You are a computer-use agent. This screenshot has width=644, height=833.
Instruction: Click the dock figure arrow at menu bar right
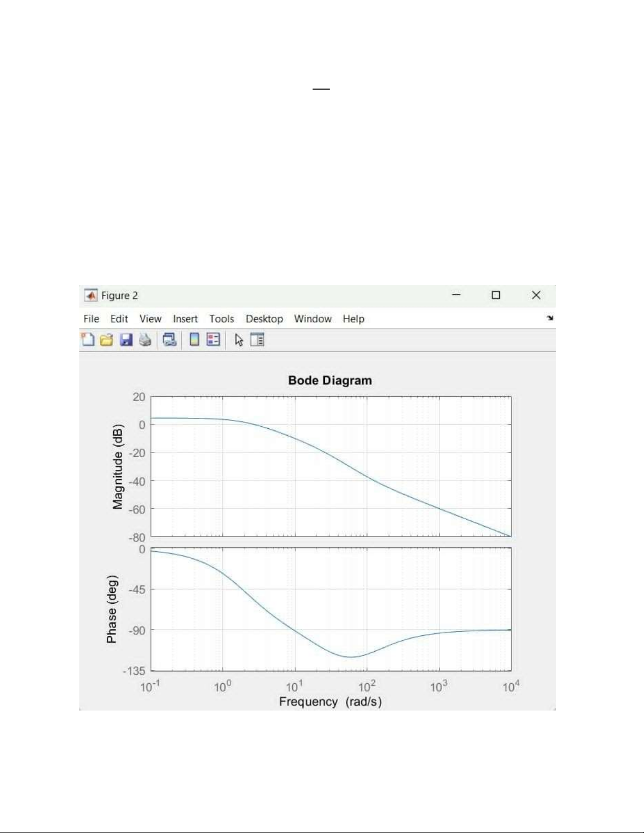click(x=550, y=318)
